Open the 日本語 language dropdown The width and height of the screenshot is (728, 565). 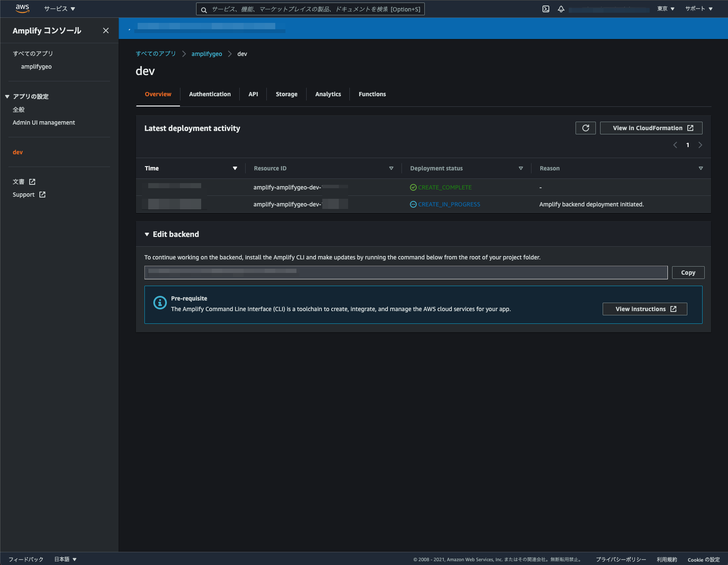pyautogui.click(x=65, y=559)
